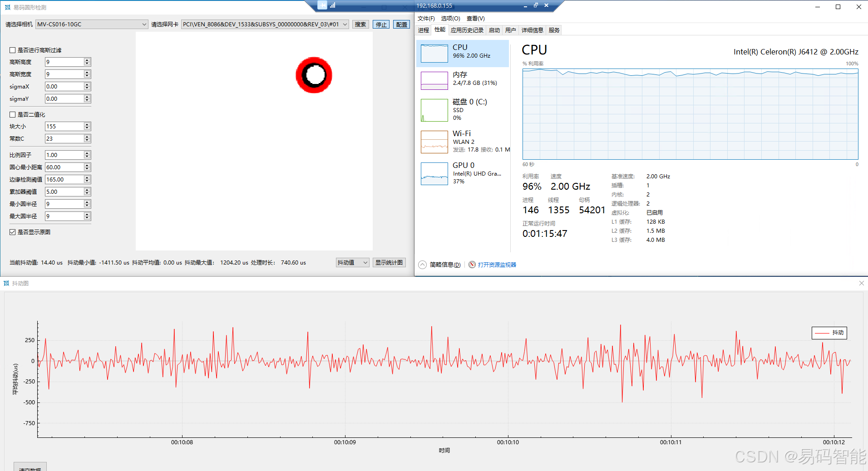This screenshot has width=868, height=471.
Task: Minimize the Task Manager window
Action: click(x=818, y=7)
